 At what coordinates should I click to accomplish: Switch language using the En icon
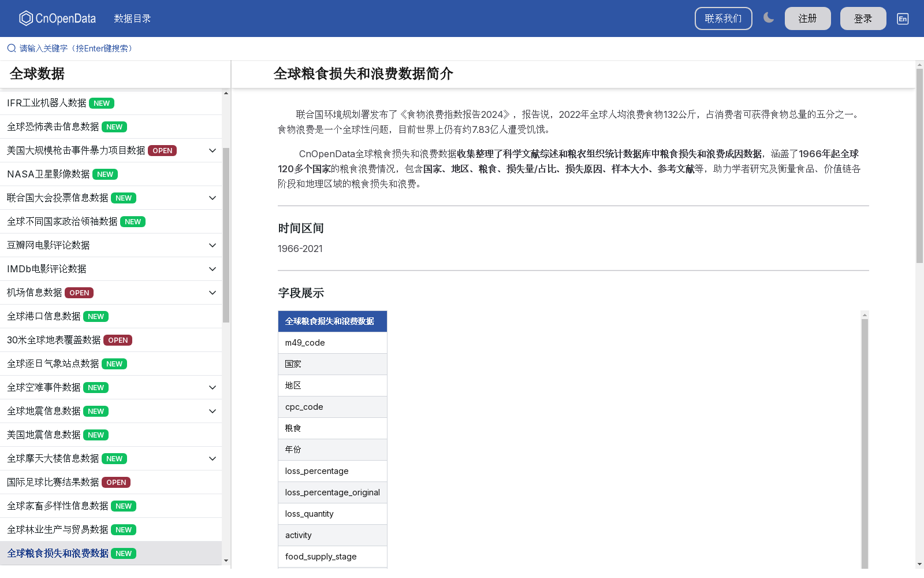tap(902, 18)
